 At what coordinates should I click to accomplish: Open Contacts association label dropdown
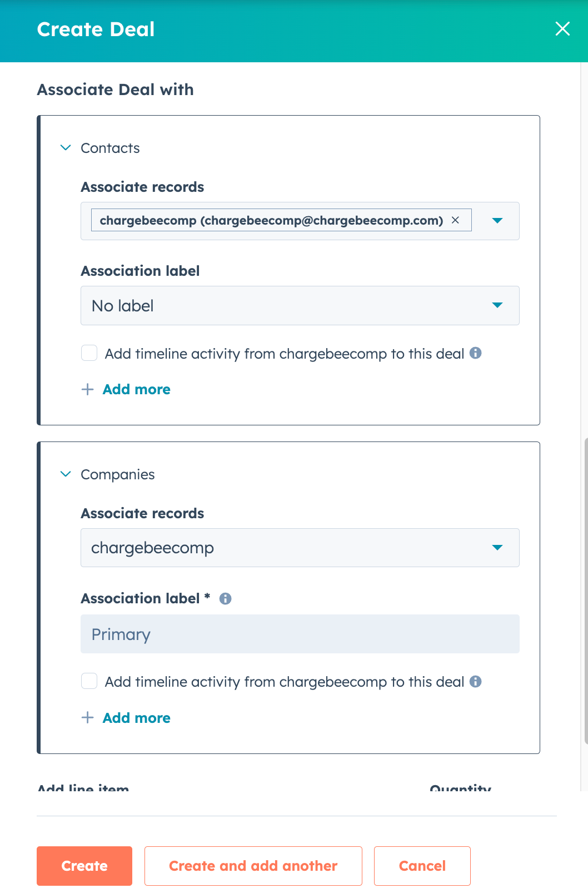coord(300,306)
